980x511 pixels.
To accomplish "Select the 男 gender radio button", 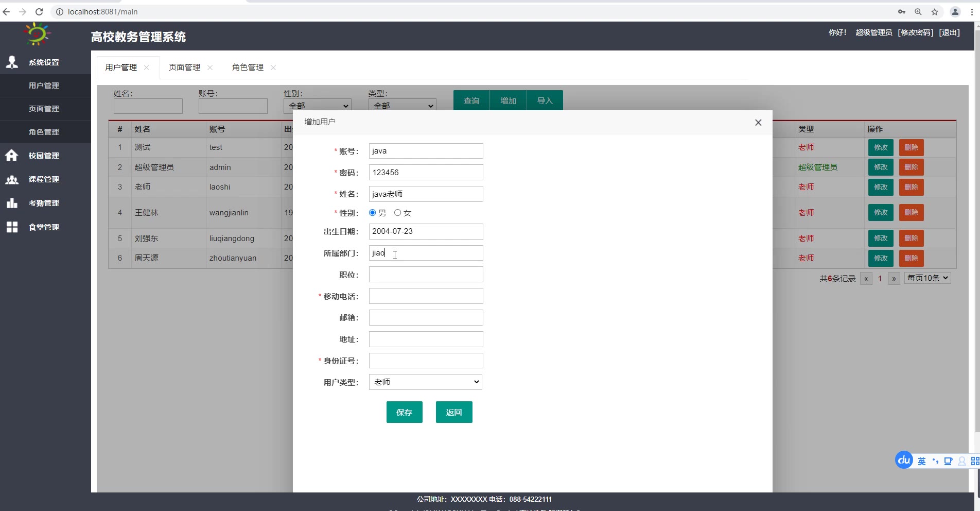I will 373,213.
